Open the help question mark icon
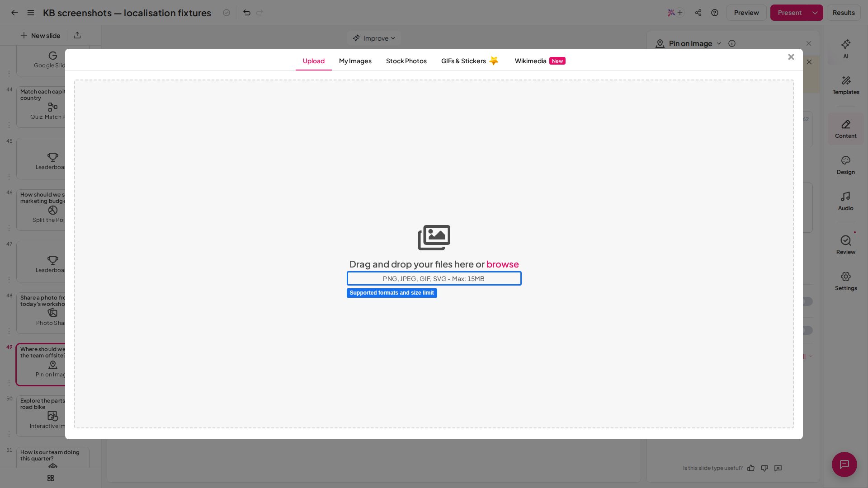This screenshot has width=868, height=488. (714, 13)
